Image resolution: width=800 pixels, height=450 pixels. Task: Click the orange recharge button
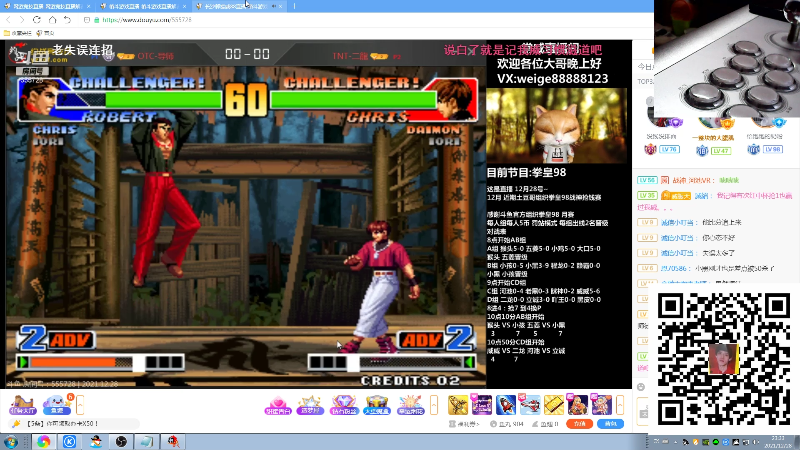[x=580, y=424]
